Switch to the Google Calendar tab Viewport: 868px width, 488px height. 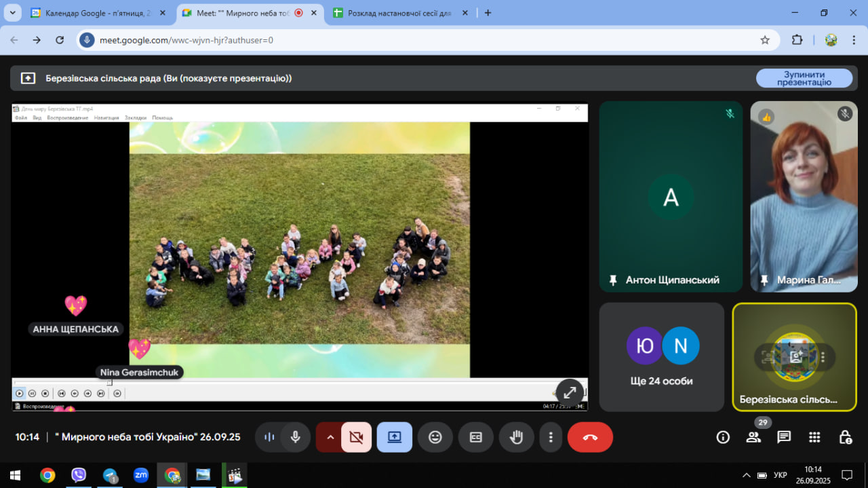(x=95, y=13)
